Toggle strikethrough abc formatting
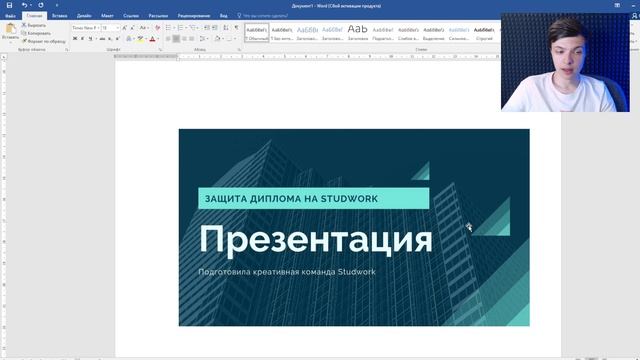This screenshot has height=360, width=640. [x=102, y=39]
